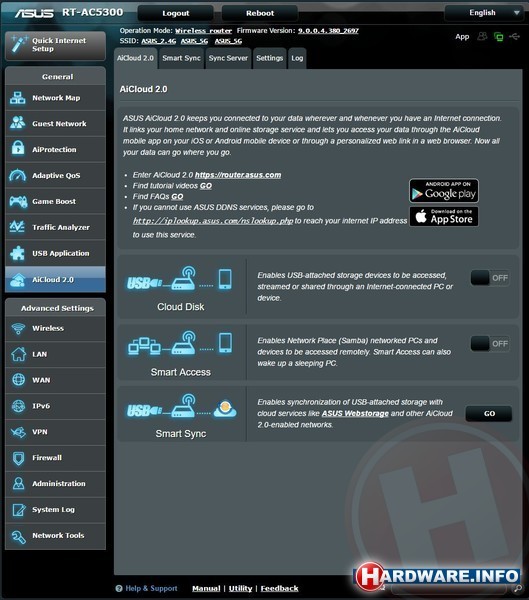Screen dimensions: 529x600
Task: Click the Wireless router operation mode link
Action: click(x=204, y=31)
